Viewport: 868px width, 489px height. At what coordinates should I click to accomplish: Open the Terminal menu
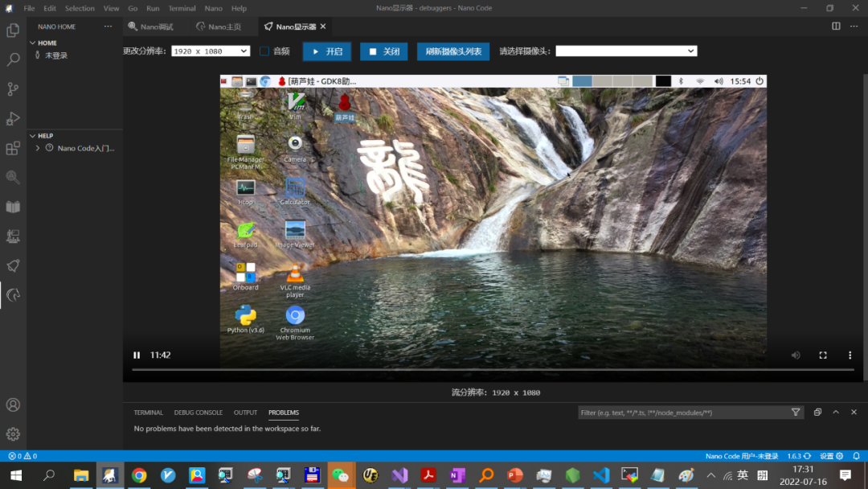pyautogui.click(x=182, y=8)
